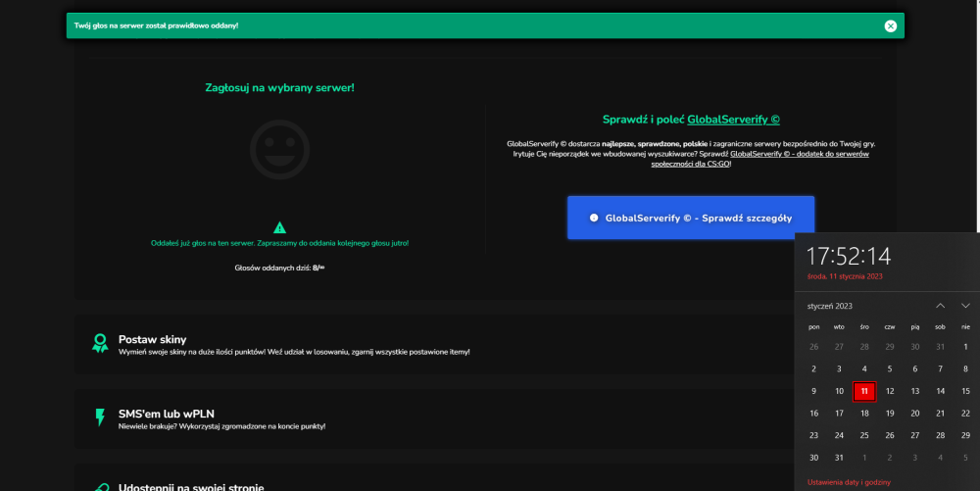
Task: Click the smiley face icon
Action: 280,149
